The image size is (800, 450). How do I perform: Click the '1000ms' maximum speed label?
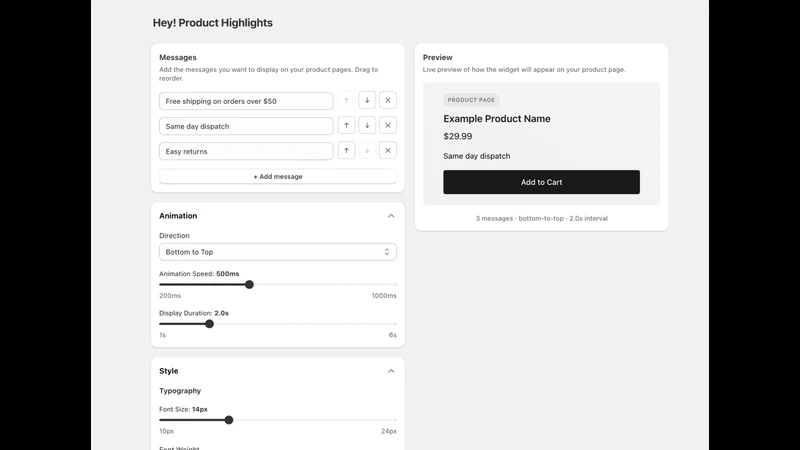(x=384, y=296)
